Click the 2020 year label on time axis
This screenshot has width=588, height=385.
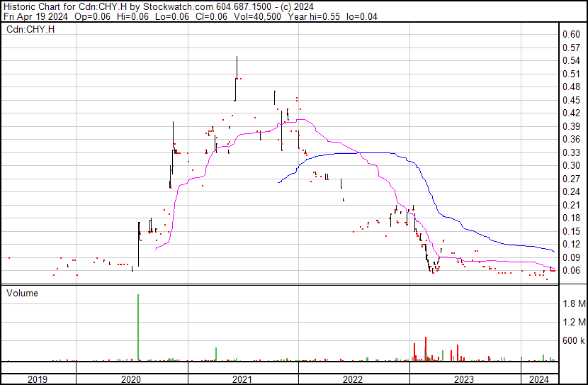pyautogui.click(x=131, y=379)
